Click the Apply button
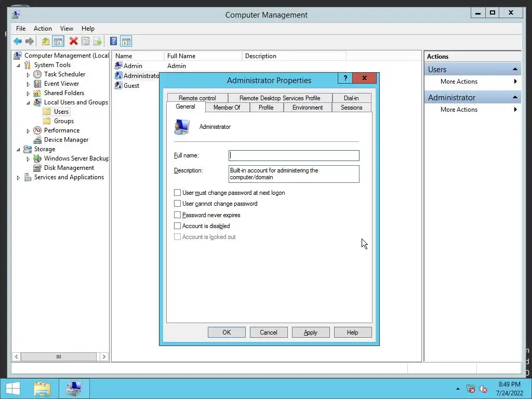The width and height of the screenshot is (532, 399). (x=311, y=332)
